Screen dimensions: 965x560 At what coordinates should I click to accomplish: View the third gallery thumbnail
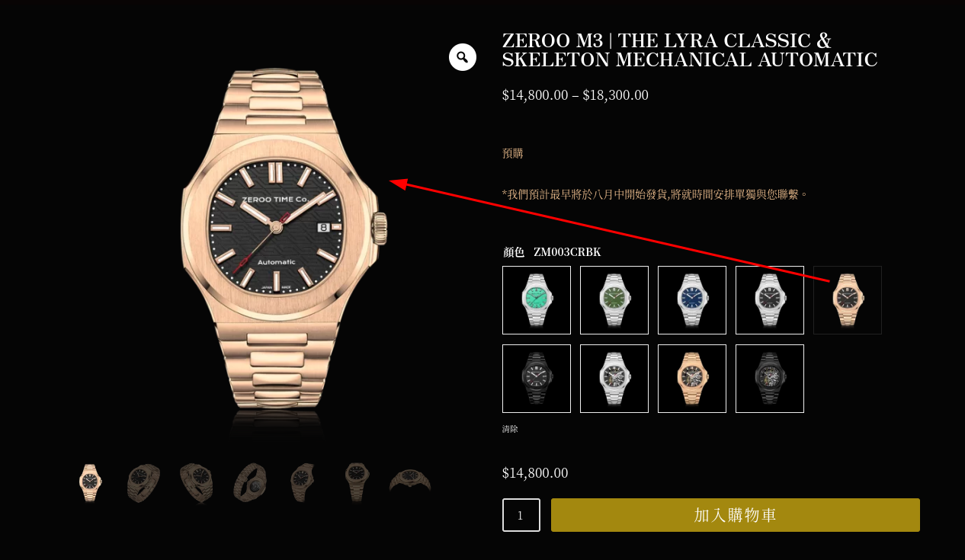(197, 483)
